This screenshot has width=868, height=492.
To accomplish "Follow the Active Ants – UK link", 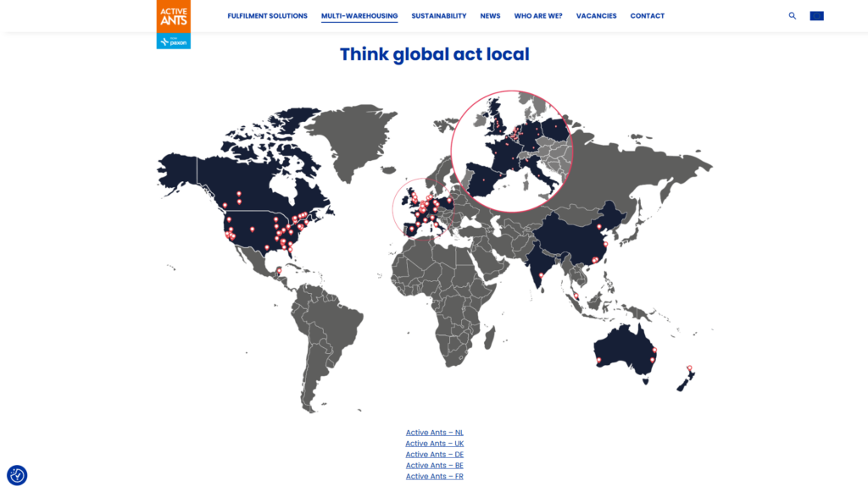I will (x=435, y=444).
